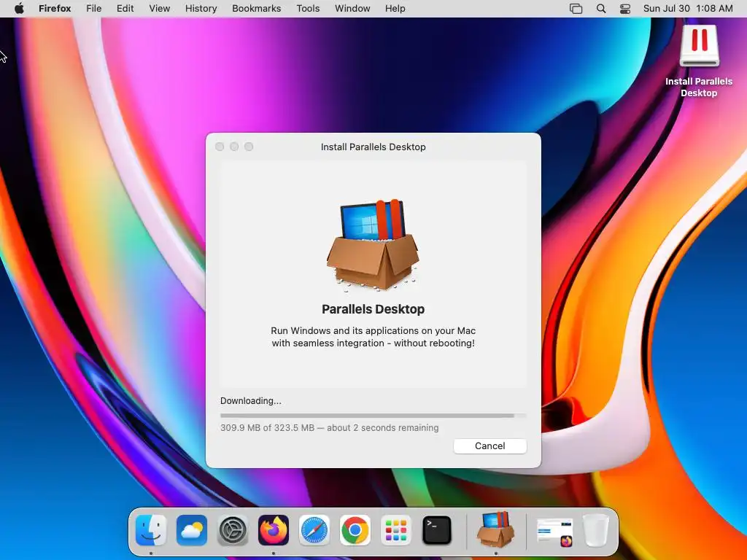This screenshot has width=747, height=560.
Task: Open the Apple menu
Action: pos(19,8)
